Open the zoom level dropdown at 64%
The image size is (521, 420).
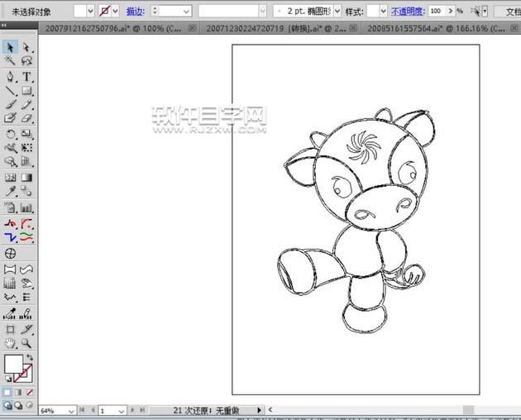71,411
